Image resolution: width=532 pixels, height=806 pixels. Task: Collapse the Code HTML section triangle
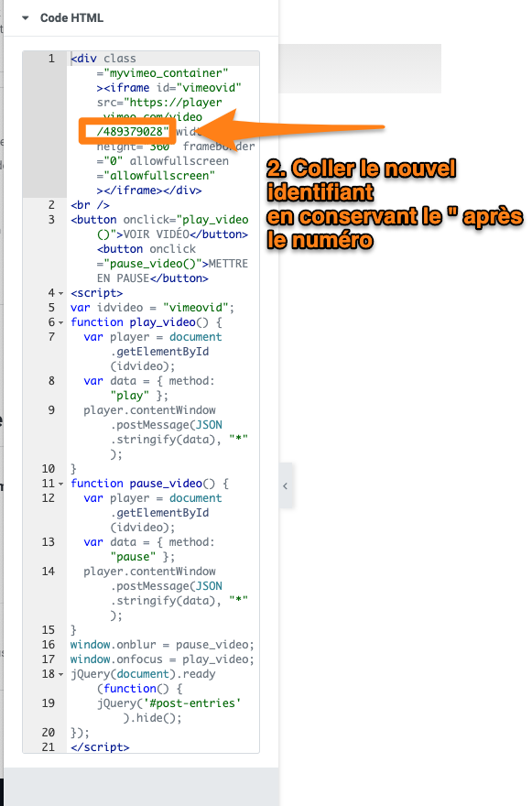26,18
